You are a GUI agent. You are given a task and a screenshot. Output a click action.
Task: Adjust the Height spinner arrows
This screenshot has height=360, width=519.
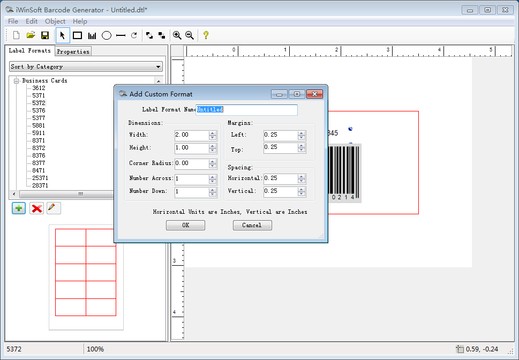213,148
